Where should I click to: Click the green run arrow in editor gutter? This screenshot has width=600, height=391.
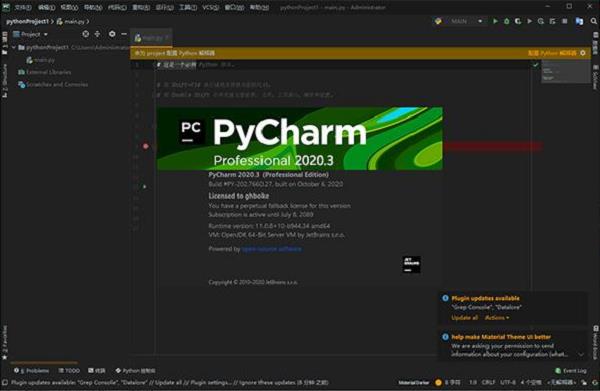pos(145,187)
